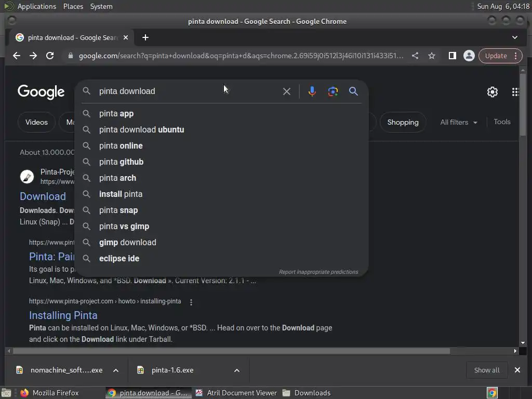Viewport: 532px width, 399px height.
Task: Open the Chrome Update menu
Action: (500, 56)
